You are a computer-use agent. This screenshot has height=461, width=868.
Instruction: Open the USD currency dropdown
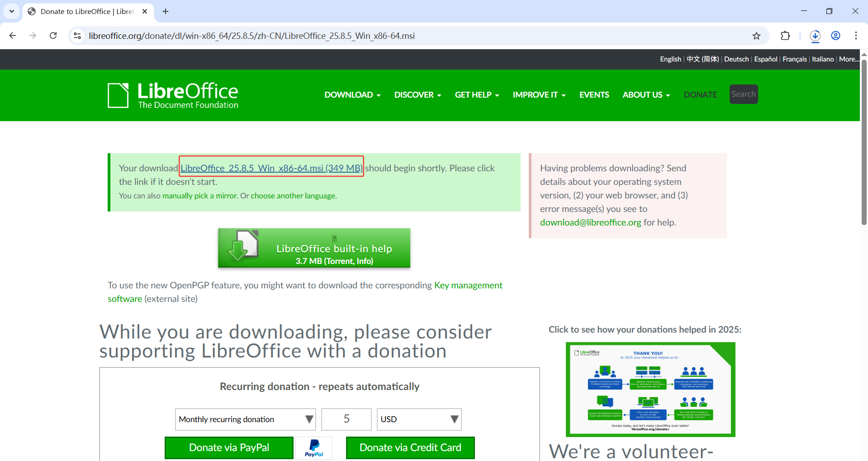point(419,419)
